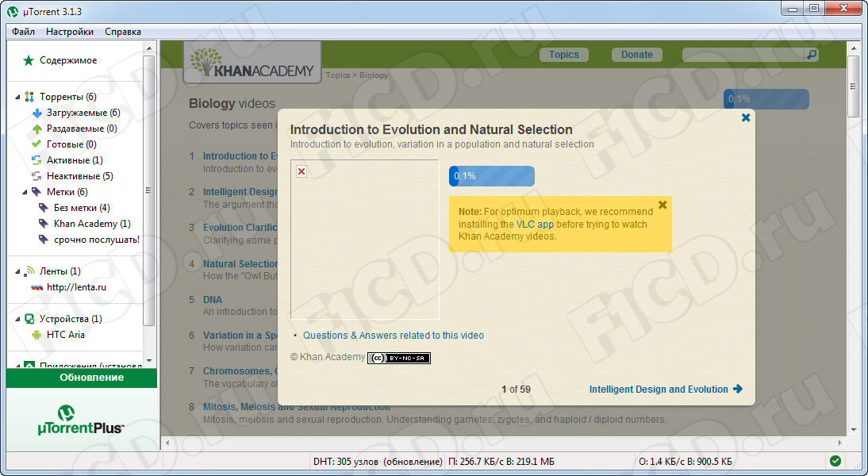
Task: Select Готовые (0) in the sidebar
Action: [71, 144]
